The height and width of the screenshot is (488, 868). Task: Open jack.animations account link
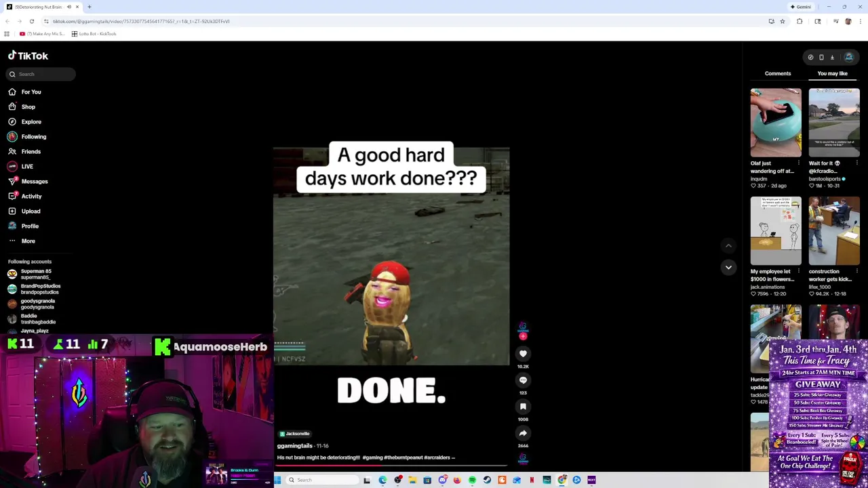tap(768, 287)
